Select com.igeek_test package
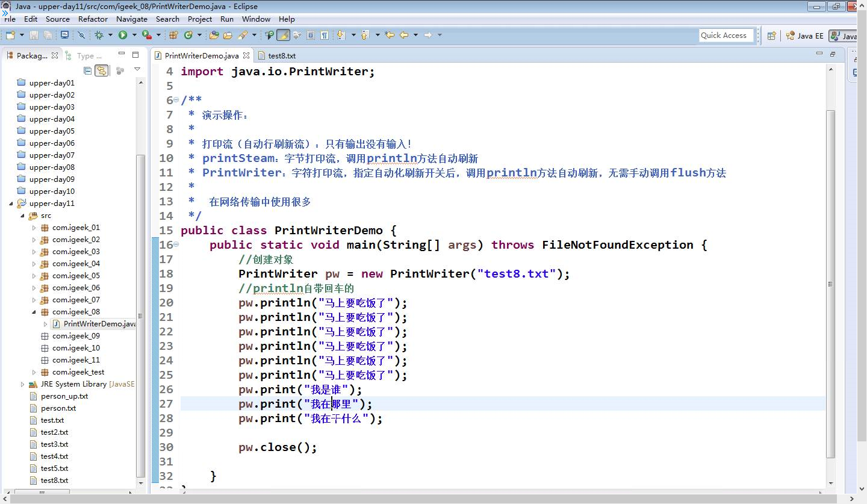Viewport: 867px width, 504px height. [x=72, y=372]
